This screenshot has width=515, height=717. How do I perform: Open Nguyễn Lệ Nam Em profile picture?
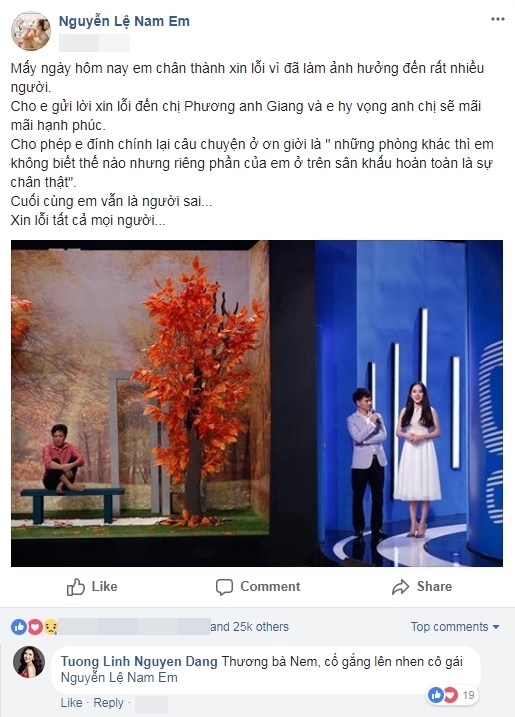coord(31,31)
